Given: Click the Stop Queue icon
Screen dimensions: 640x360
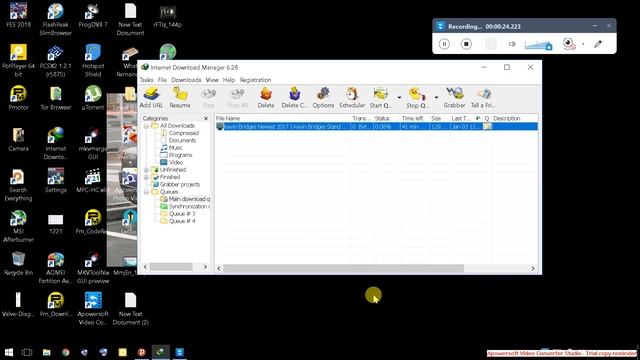Looking at the screenshot, I should [417, 97].
